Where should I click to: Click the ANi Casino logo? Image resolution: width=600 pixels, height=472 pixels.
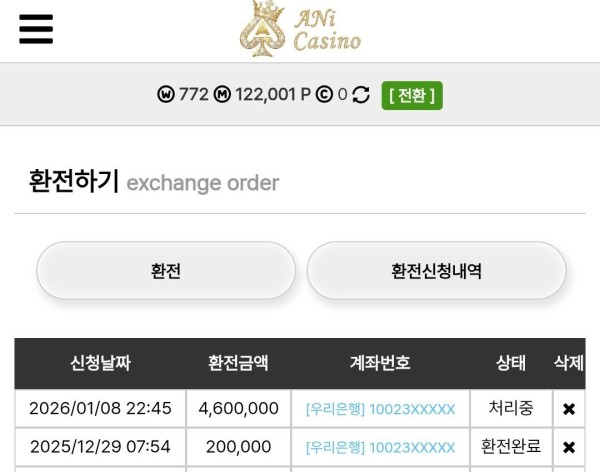pyautogui.click(x=300, y=28)
